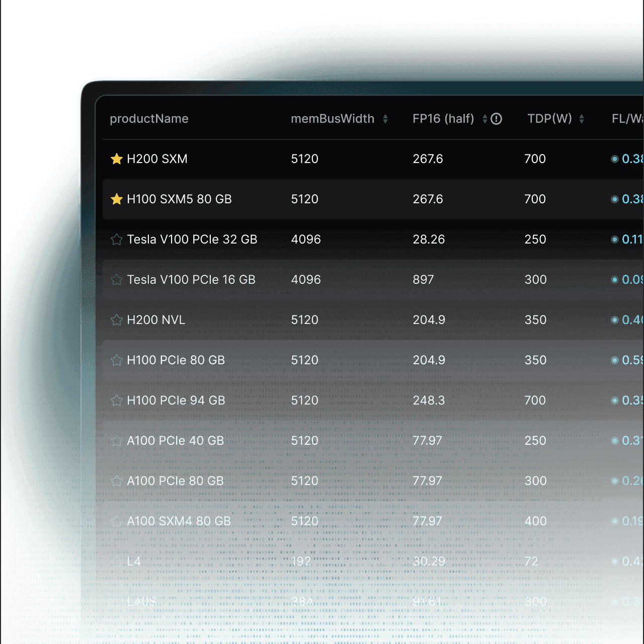
Task: Select the A100 SXM4 80 GB name
Action: pyautogui.click(x=179, y=521)
